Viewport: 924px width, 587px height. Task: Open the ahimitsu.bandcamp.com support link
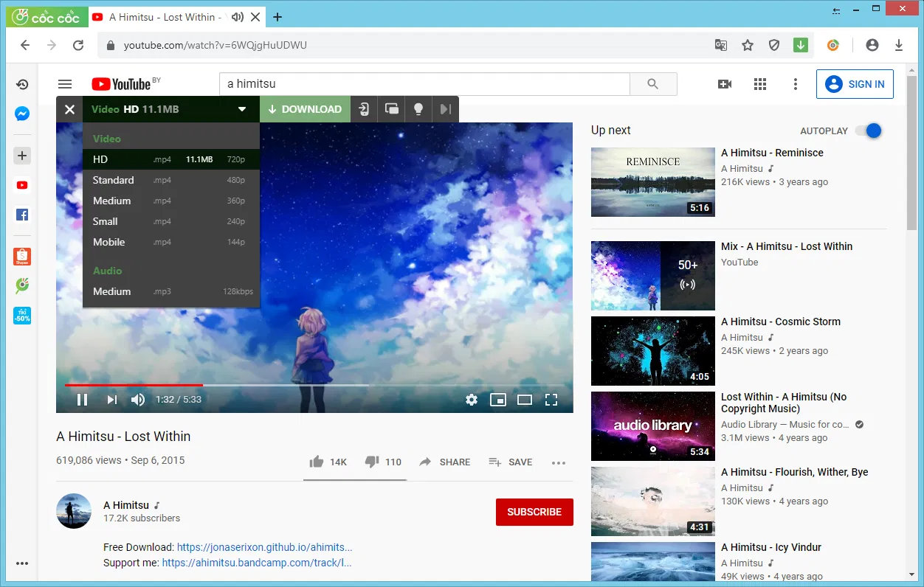(257, 562)
